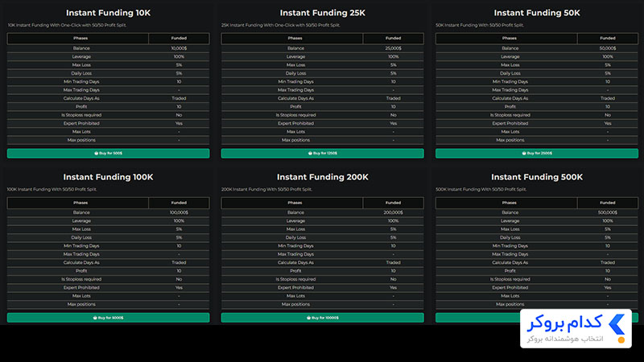Click the Funded column header in 25K table
Image resolution: width=644 pixels, height=362 pixels.
393,38
